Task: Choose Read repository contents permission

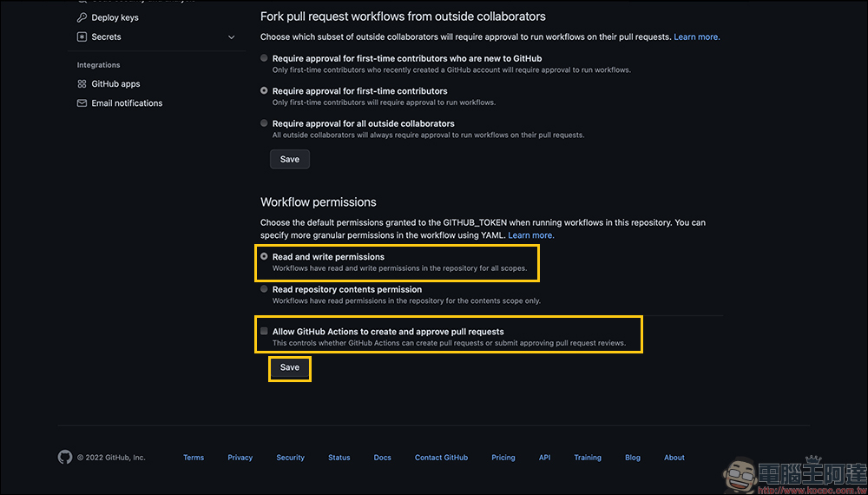Action: click(x=264, y=289)
